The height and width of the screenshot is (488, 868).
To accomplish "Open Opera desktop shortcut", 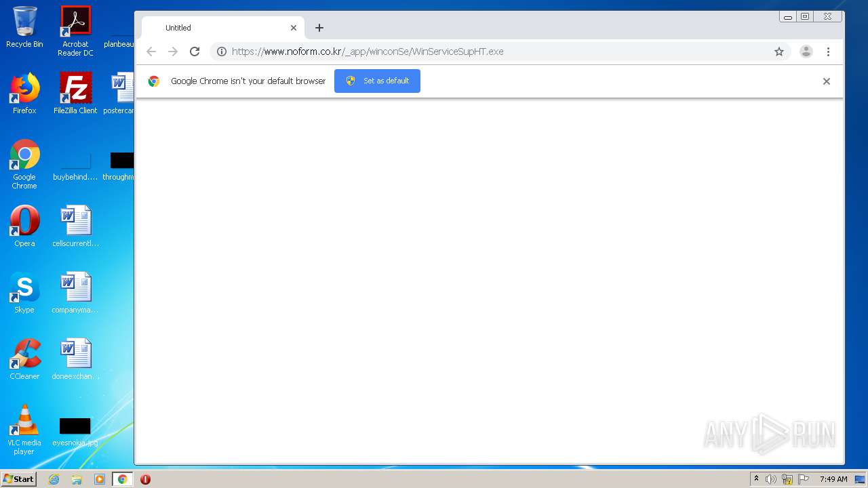I will pyautogui.click(x=24, y=226).
